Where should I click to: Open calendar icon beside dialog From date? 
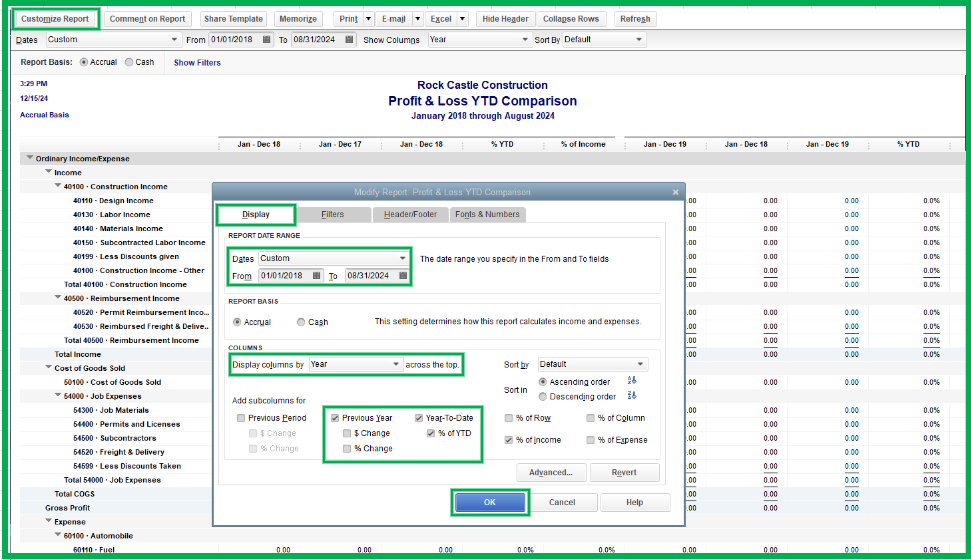coord(316,276)
